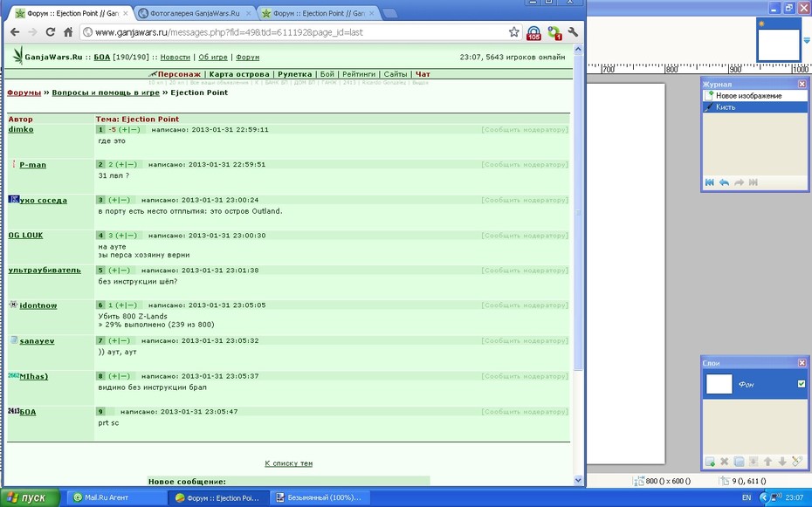
Task: Select the Фон layer thumbnail
Action: click(719, 384)
